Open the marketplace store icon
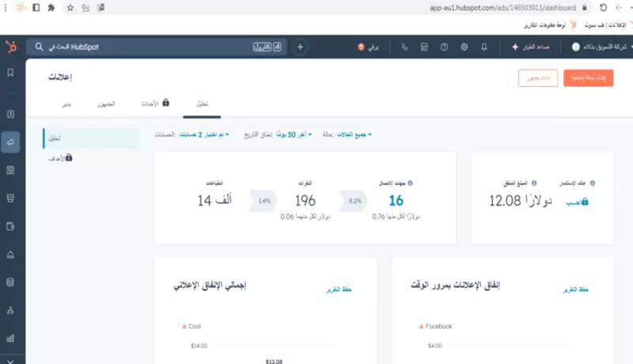 click(x=424, y=47)
